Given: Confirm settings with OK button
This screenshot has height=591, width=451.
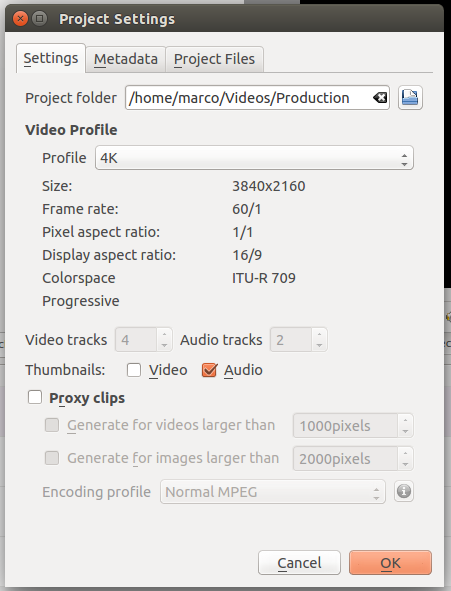Looking at the screenshot, I should point(390,563).
